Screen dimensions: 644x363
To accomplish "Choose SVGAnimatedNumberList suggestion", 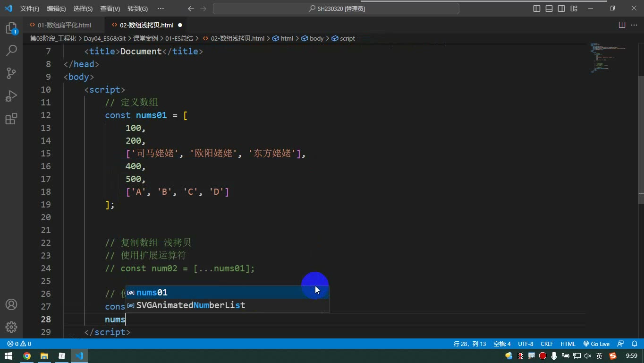I will 227,305.
